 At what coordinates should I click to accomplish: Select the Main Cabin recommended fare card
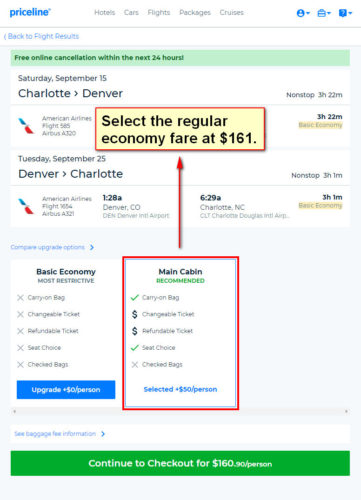click(180, 333)
